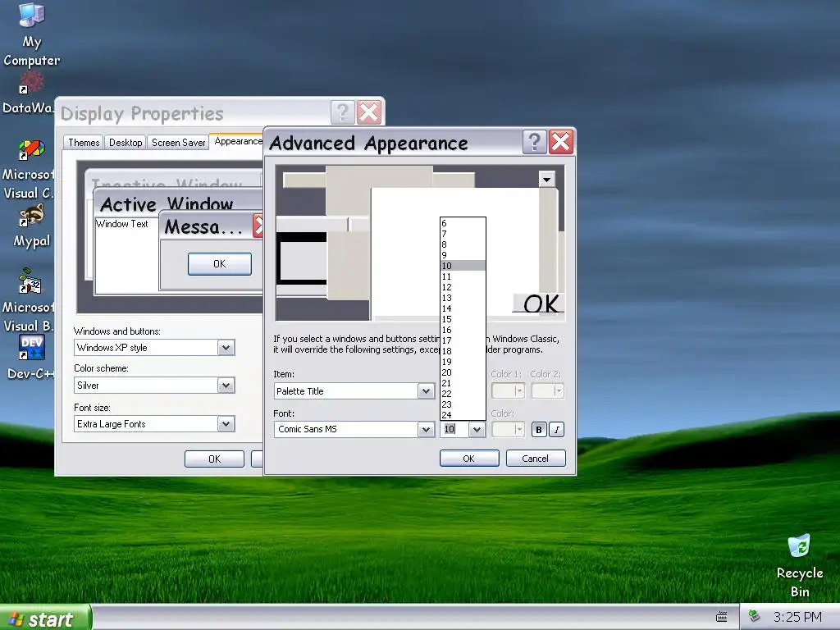Choose font size 13 from list
Screen dimensions: 840x630
tap(463, 298)
